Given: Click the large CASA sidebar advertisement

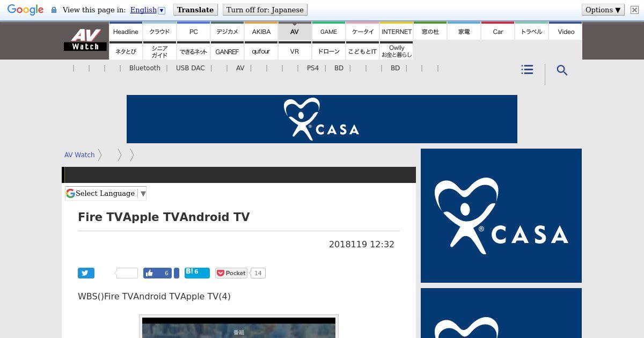Looking at the screenshot, I should 501,216.
